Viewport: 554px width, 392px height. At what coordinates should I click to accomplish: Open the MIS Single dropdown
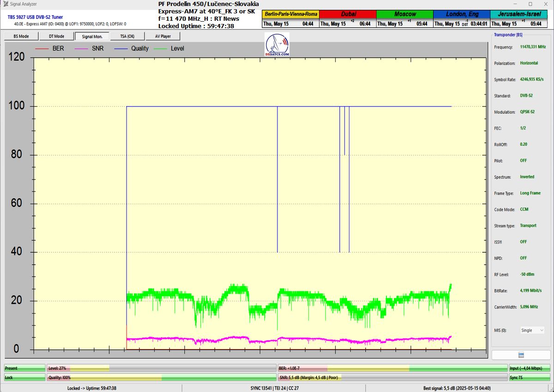point(532,330)
